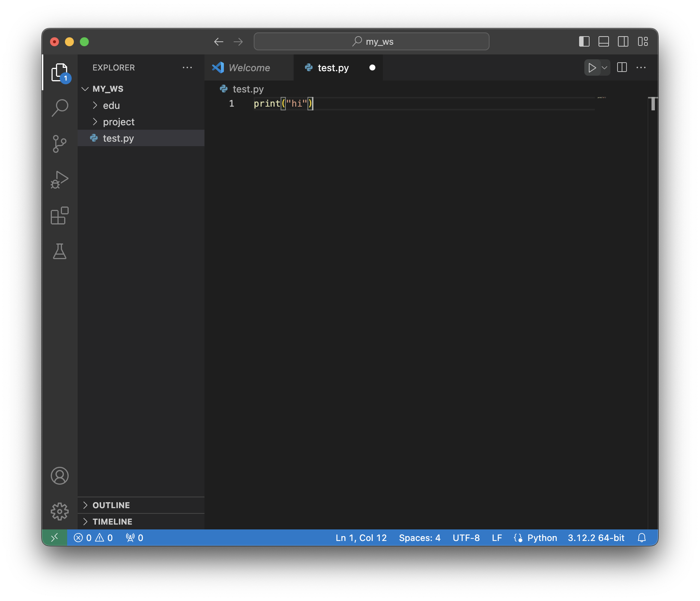The image size is (700, 601).
Task: Open the Search view
Action: point(60,108)
